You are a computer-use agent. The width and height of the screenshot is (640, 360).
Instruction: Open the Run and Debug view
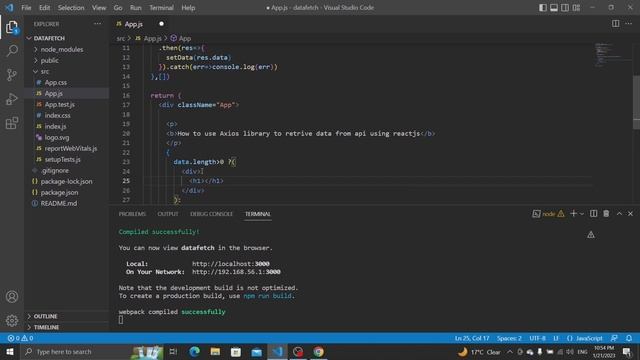pyautogui.click(x=12, y=99)
